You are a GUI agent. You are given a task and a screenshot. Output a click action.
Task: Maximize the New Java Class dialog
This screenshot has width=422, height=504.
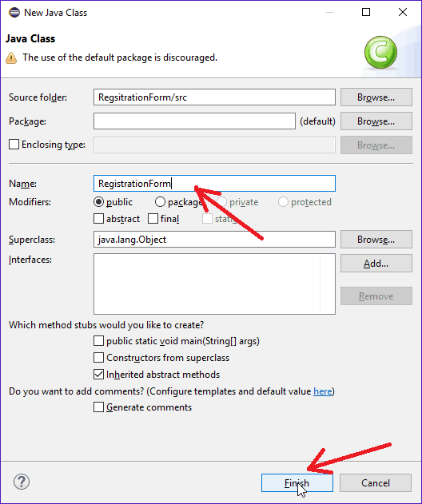click(x=366, y=12)
